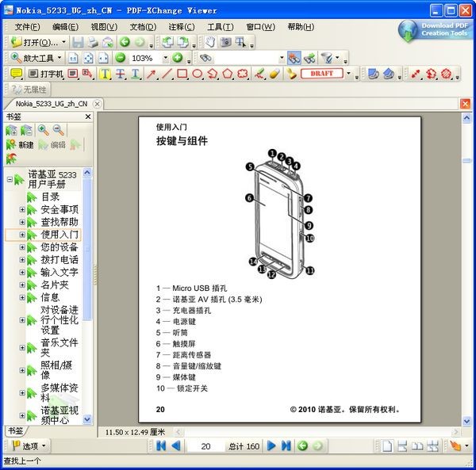Toggle facing pages layout view
The image size is (476, 470).
417,446
